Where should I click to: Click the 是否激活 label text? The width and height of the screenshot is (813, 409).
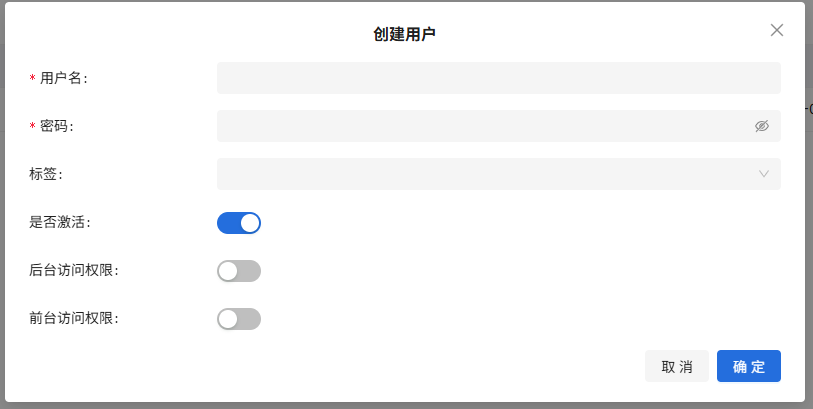(x=61, y=222)
